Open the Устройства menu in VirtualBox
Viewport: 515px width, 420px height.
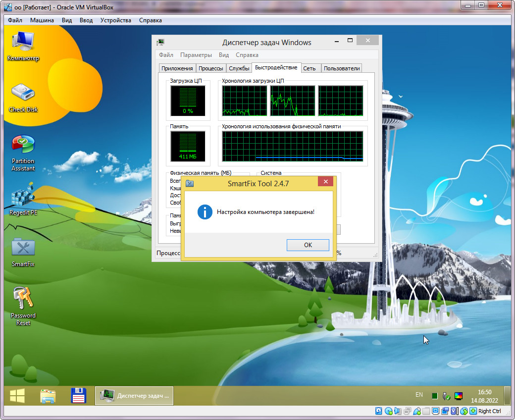[115, 20]
